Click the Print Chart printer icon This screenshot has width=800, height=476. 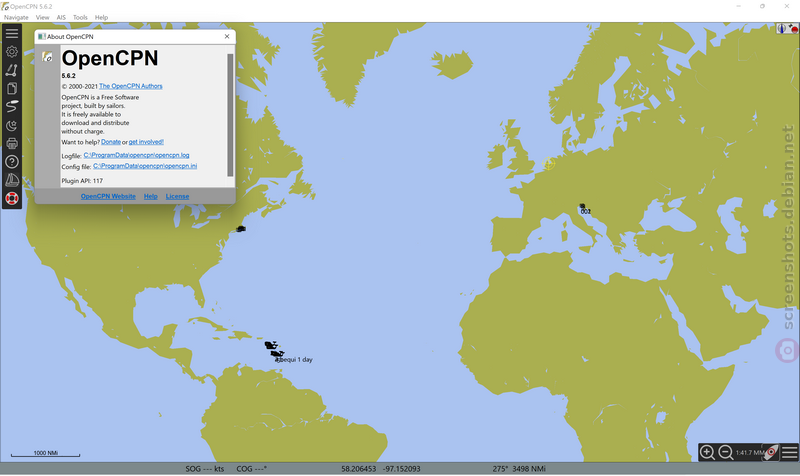[x=12, y=143]
